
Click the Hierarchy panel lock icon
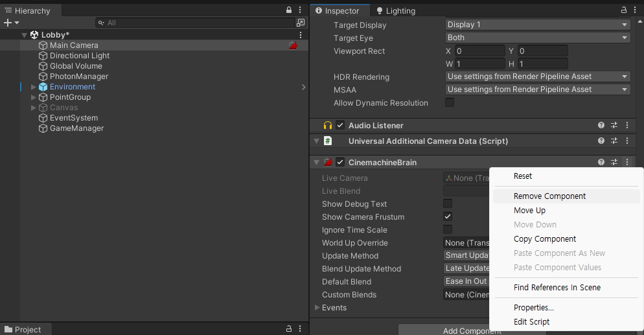click(289, 10)
